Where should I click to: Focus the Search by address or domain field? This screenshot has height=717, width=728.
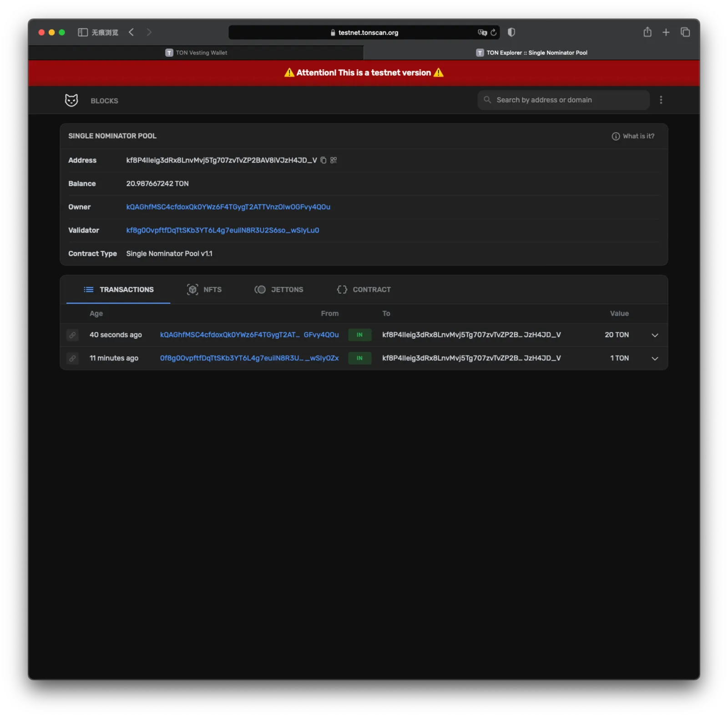tap(563, 100)
